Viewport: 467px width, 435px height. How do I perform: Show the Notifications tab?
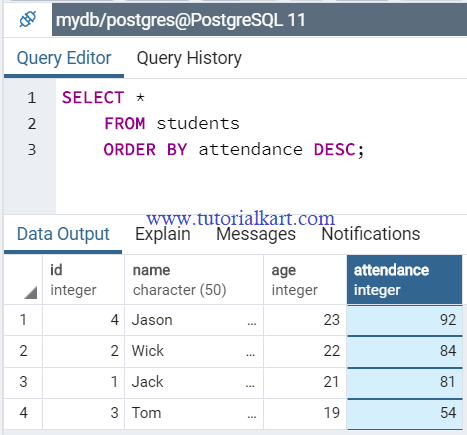(371, 234)
